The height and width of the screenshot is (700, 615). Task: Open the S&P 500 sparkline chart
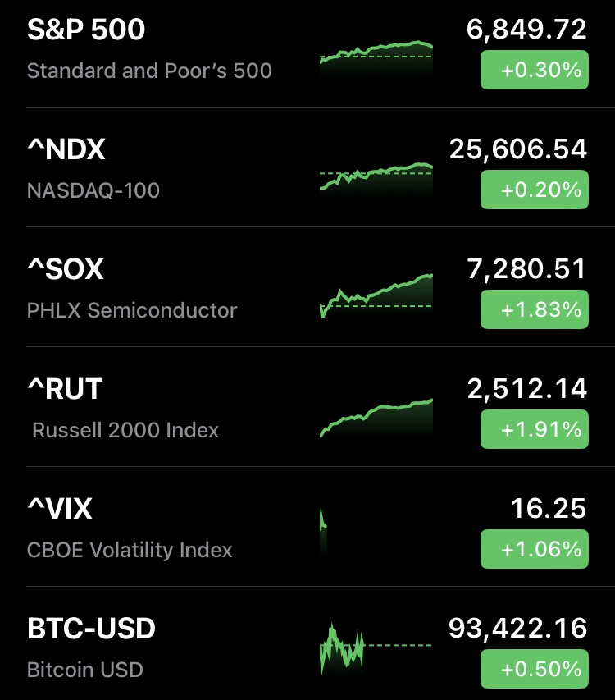pos(376,57)
